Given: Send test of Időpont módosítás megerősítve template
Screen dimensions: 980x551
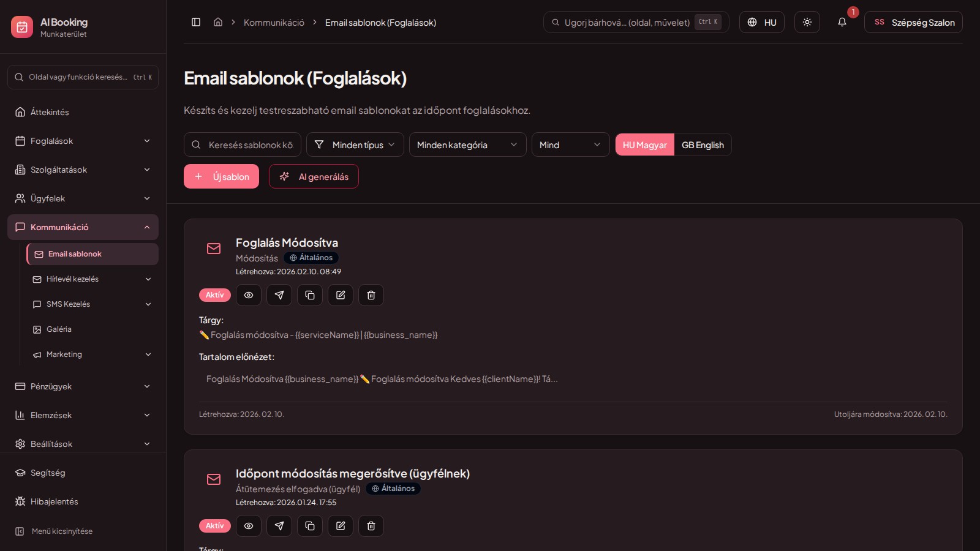Looking at the screenshot, I should pos(279,526).
